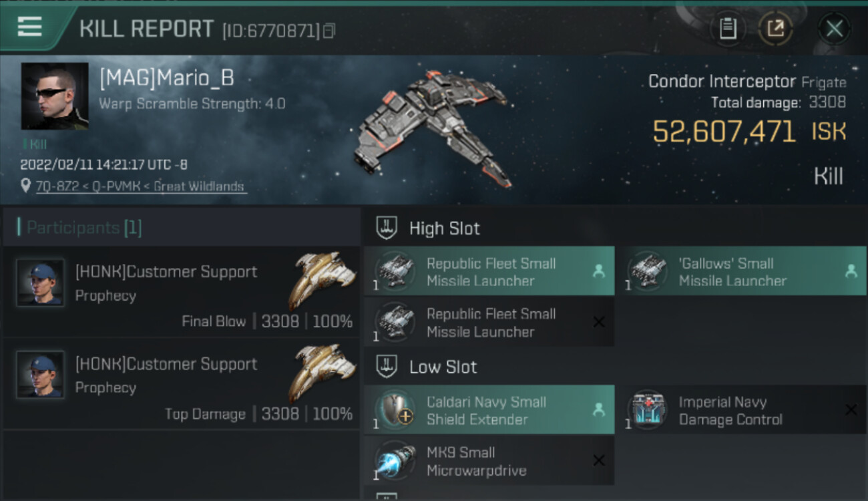Click the Caldari Navy Small Shield Extender icon

(395, 410)
